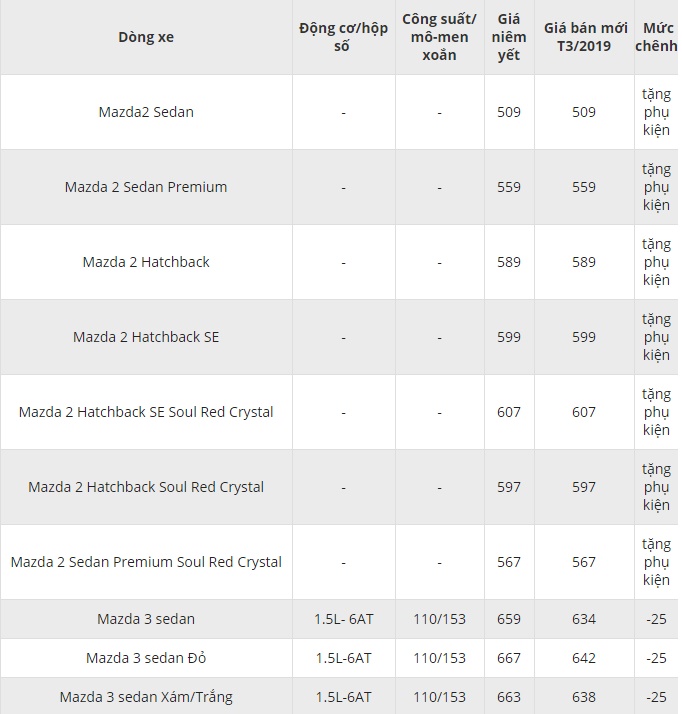Select the listed price 667 cell
Screen dimensions: 682x714
coord(509,658)
